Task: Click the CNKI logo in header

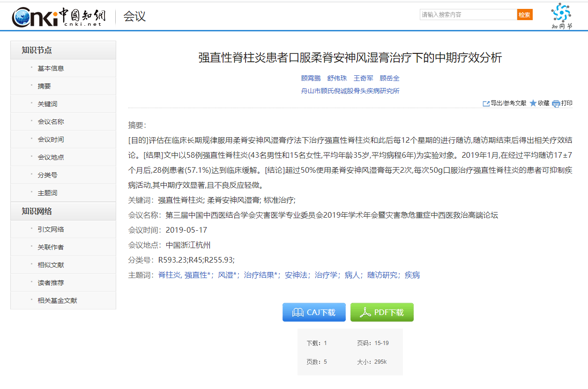Action: [x=59, y=17]
